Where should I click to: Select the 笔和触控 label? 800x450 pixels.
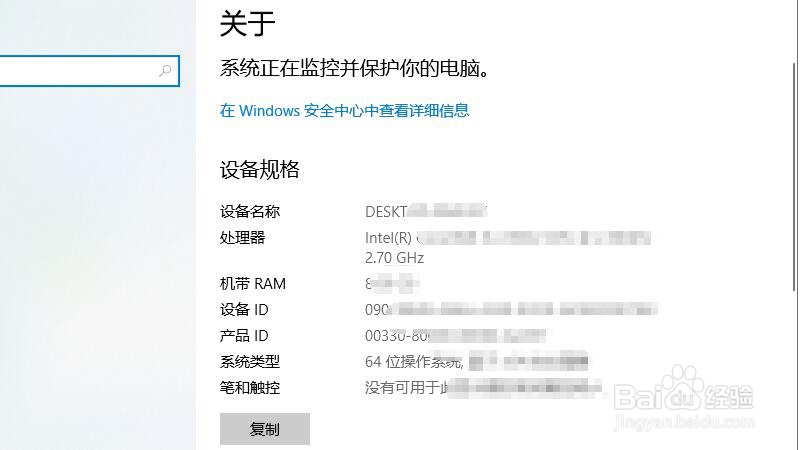250,388
